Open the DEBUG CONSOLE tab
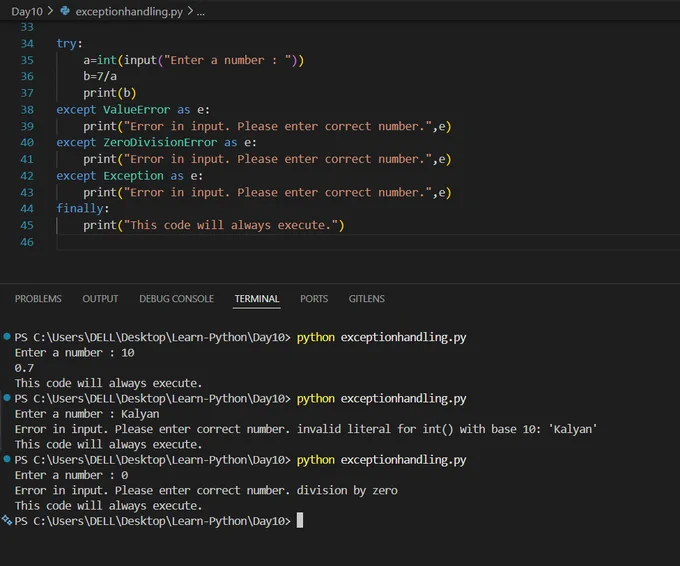The height and width of the screenshot is (566, 680). 177,299
